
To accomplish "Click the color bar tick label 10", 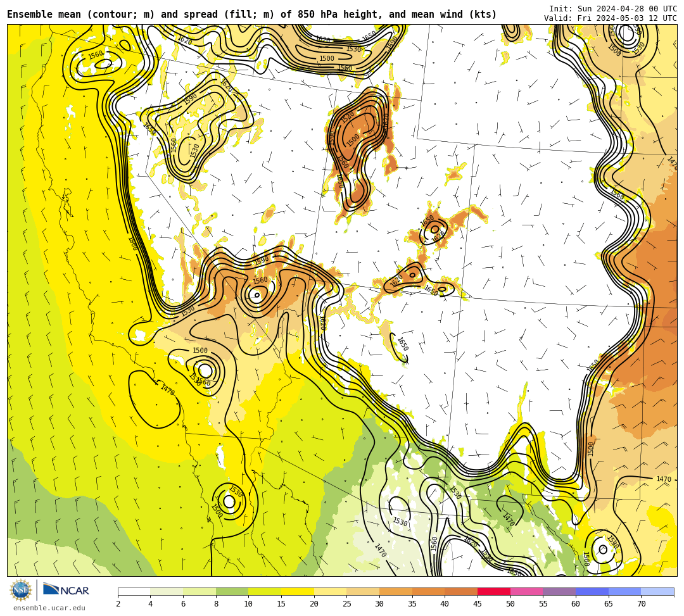I will [249, 604].
